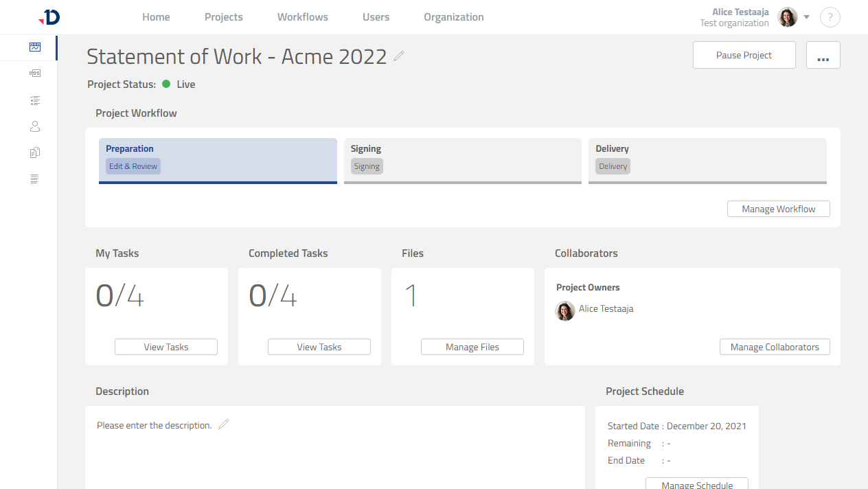Open the help question mark icon
Image resolution: width=868 pixels, height=489 pixels.
(x=830, y=16)
